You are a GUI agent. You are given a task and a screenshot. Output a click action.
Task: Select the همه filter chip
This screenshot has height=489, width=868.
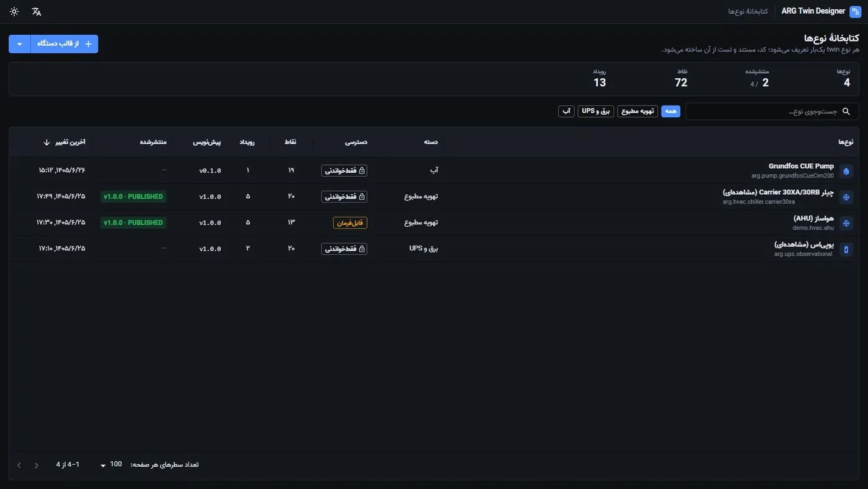tap(671, 111)
